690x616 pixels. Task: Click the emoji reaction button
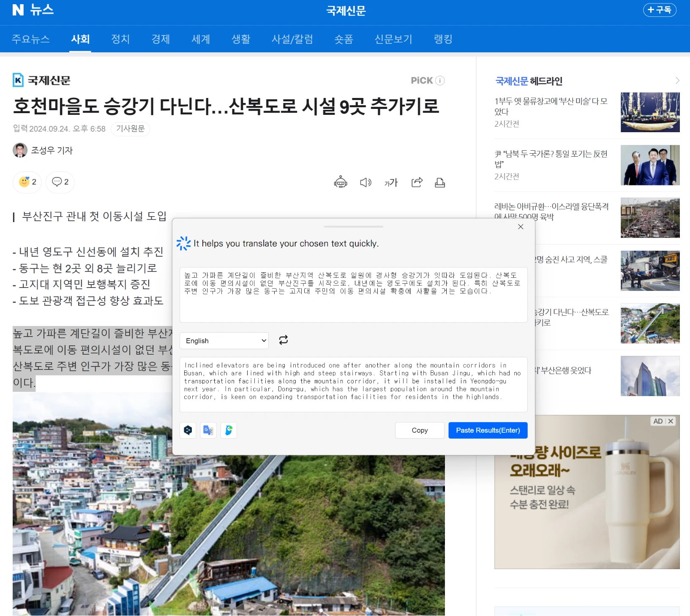coord(27,182)
